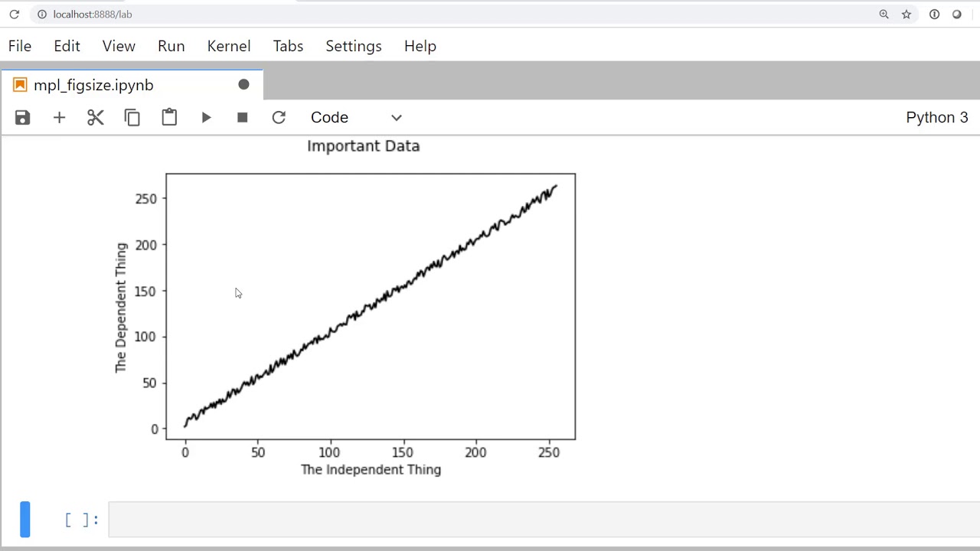The width and height of the screenshot is (980, 551).
Task: Click the browser address bar URL
Action: click(x=93, y=14)
